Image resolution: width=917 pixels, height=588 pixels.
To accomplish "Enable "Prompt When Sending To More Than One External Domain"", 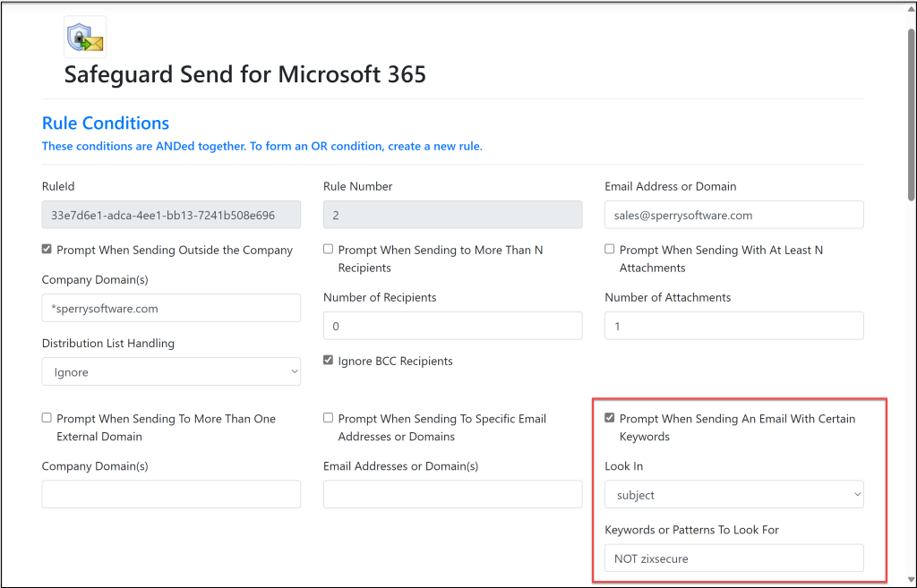I will [46, 417].
